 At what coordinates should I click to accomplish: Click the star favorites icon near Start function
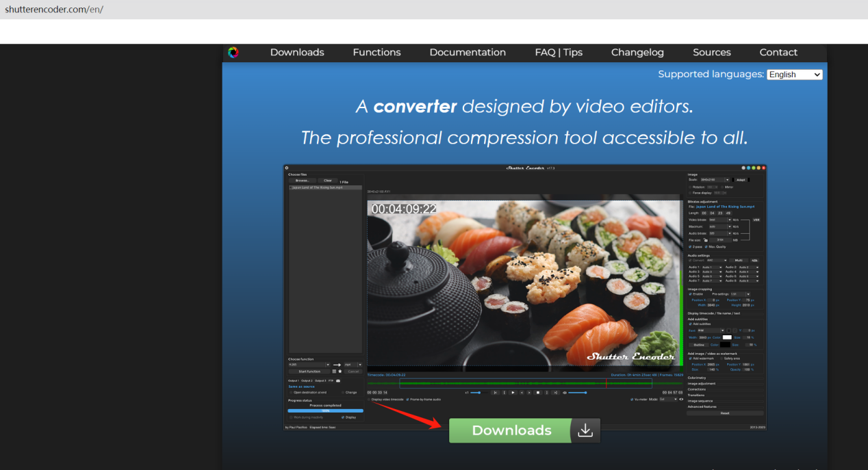(x=340, y=371)
